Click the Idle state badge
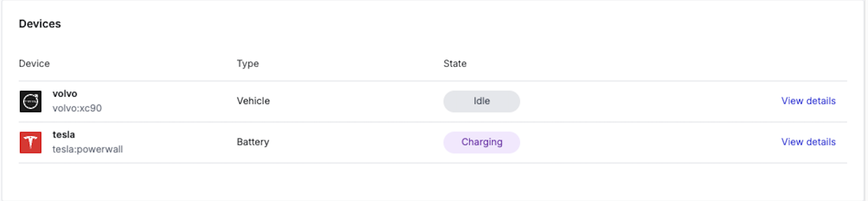This screenshot has height=201, width=868. point(481,101)
